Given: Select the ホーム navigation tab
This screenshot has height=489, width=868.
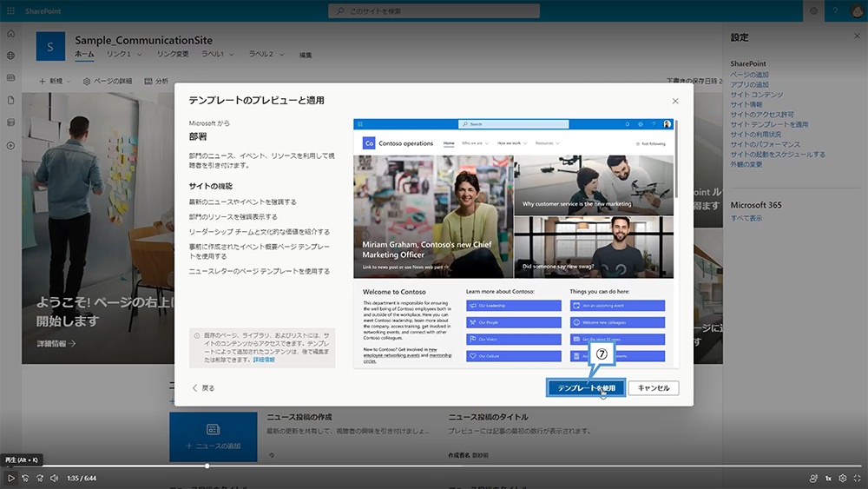Looking at the screenshot, I should (x=84, y=54).
